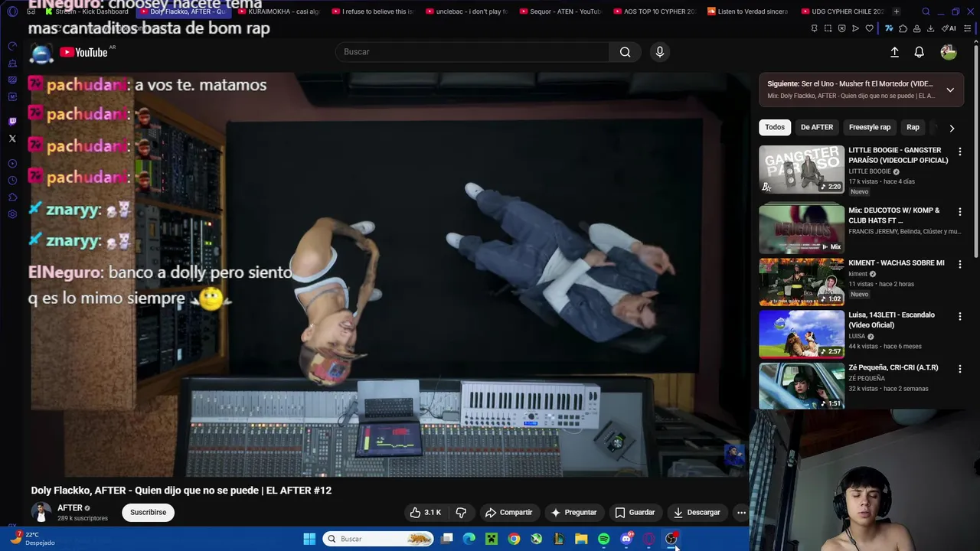
Task: Click the pin icon in browser toolbar
Action: click(x=814, y=28)
